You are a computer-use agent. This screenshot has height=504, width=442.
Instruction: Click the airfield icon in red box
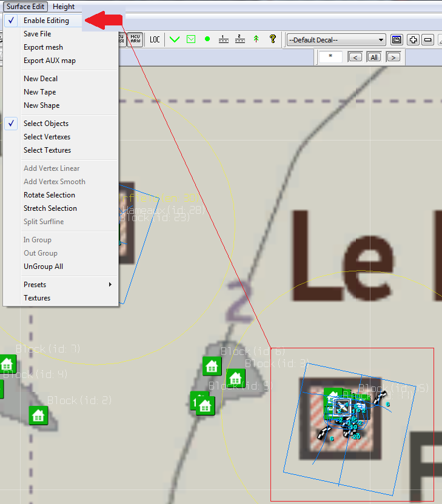[x=341, y=408]
